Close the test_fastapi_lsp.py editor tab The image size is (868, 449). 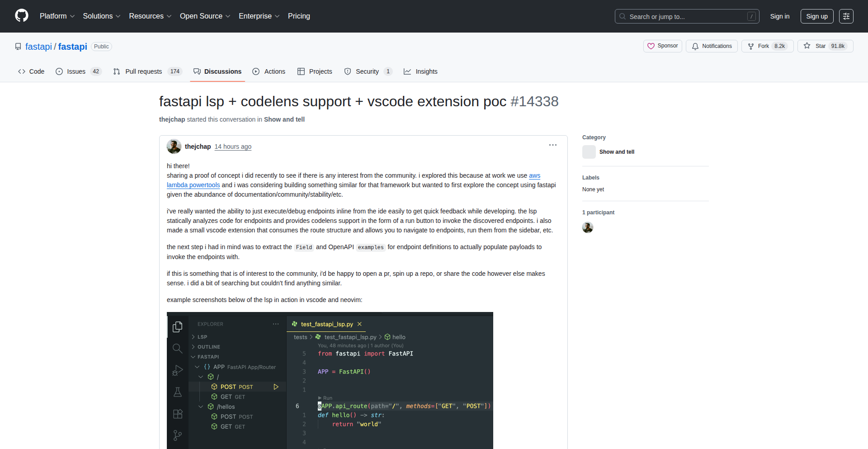click(x=360, y=324)
